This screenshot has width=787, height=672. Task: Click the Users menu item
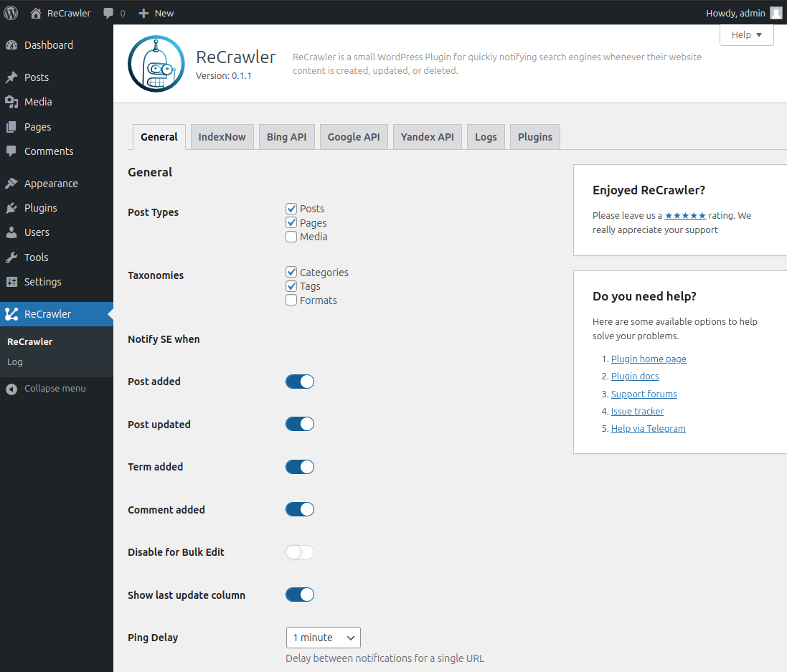(57, 232)
